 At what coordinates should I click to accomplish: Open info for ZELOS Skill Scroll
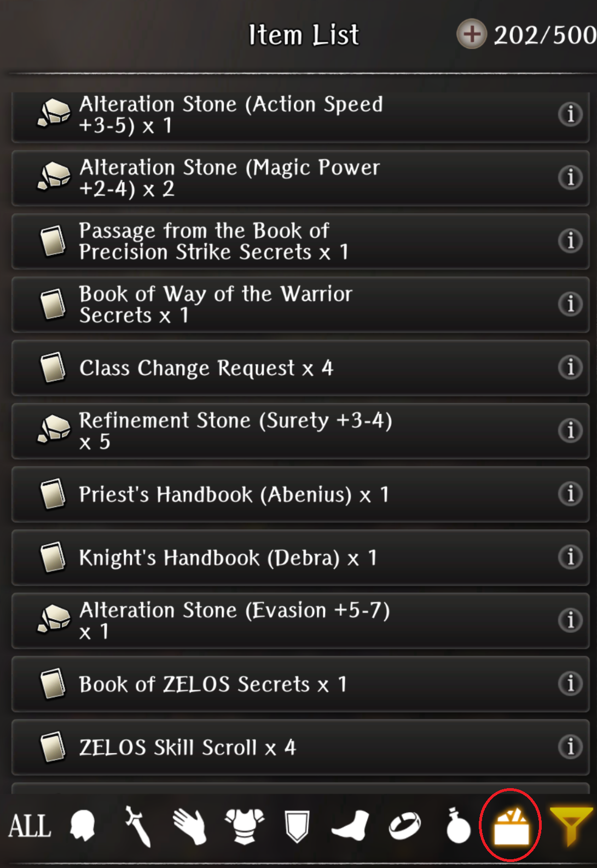pyautogui.click(x=570, y=747)
